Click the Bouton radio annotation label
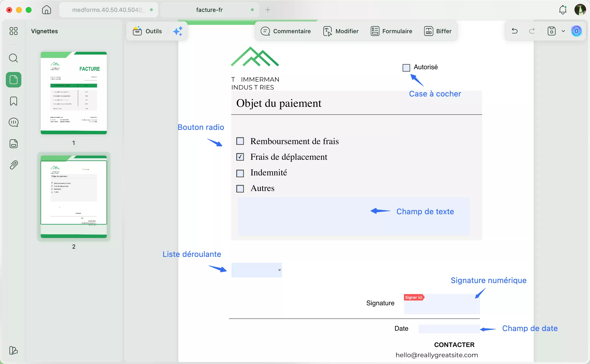The height and width of the screenshot is (364, 590). pyautogui.click(x=201, y=127)
